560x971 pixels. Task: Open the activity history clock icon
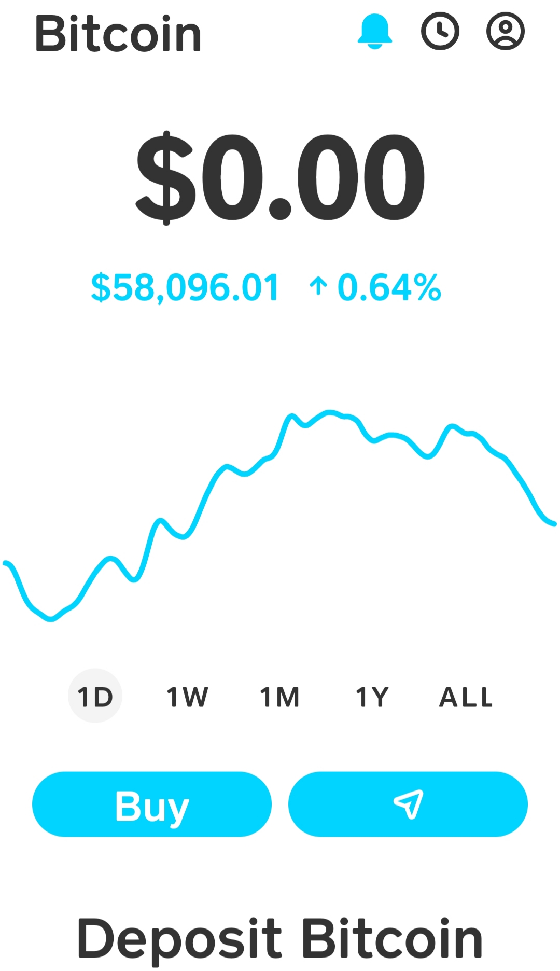440,32
